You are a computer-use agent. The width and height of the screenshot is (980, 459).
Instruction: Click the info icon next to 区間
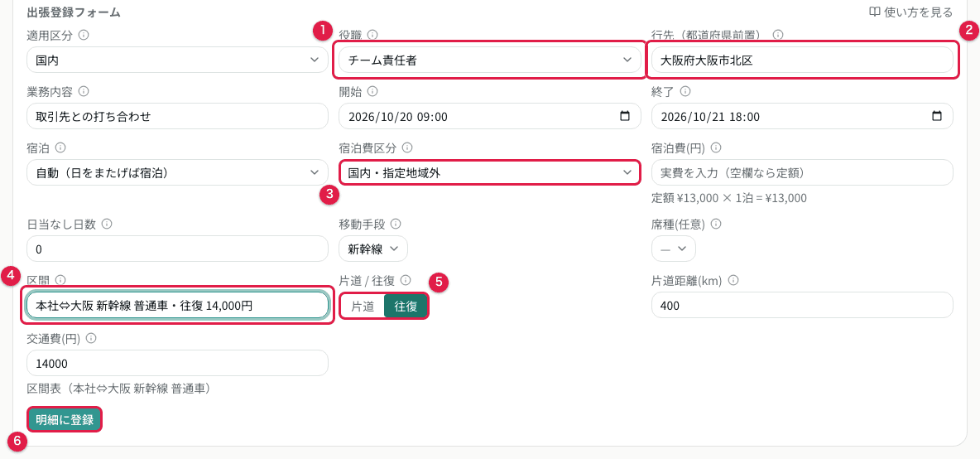[60, 280]
